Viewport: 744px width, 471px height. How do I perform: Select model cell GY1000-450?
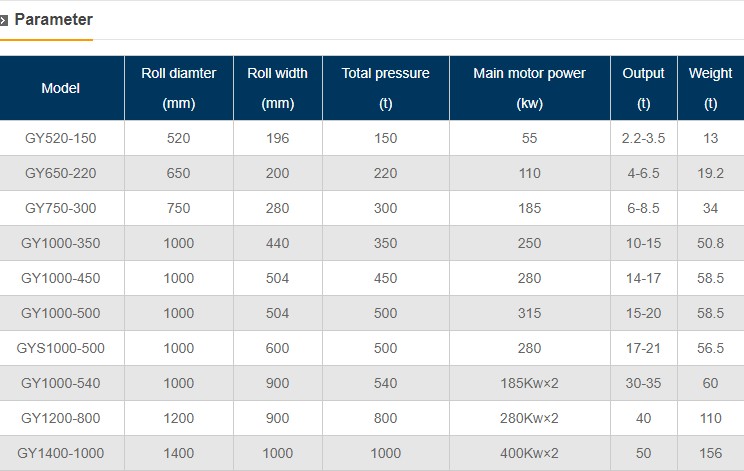tap(61, 278)
